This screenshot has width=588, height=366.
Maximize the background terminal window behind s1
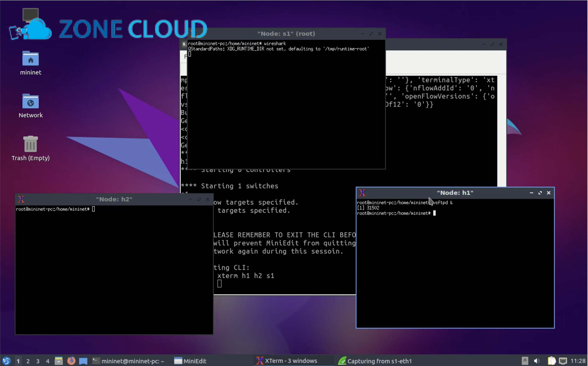(492, 44)
